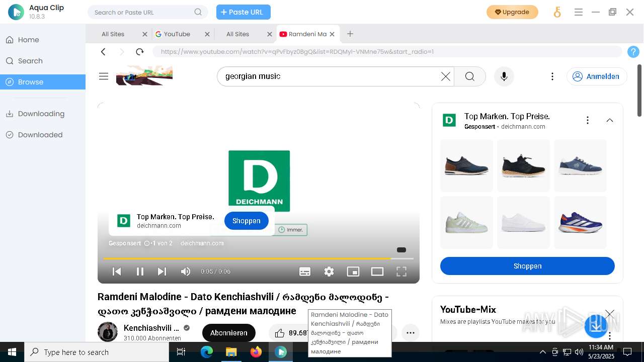Close the YouTube tab
The image size is (644, 362).
click(207, 34)
